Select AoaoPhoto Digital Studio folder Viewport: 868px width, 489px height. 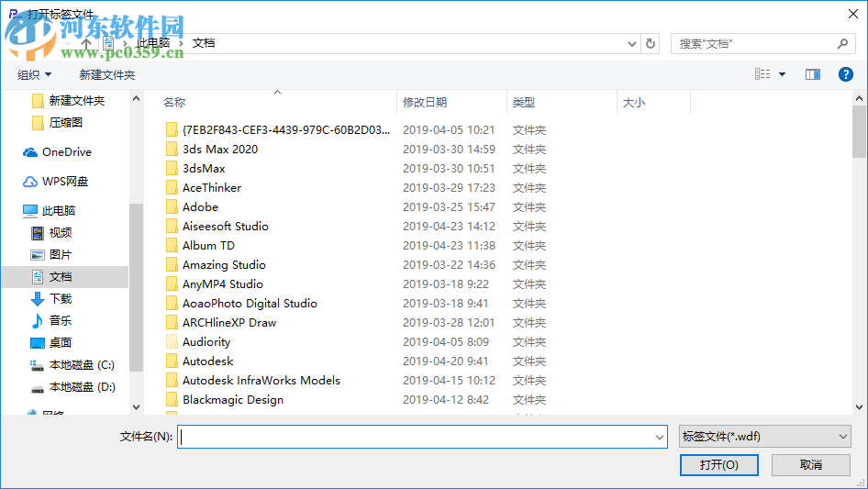click(241, 304)
